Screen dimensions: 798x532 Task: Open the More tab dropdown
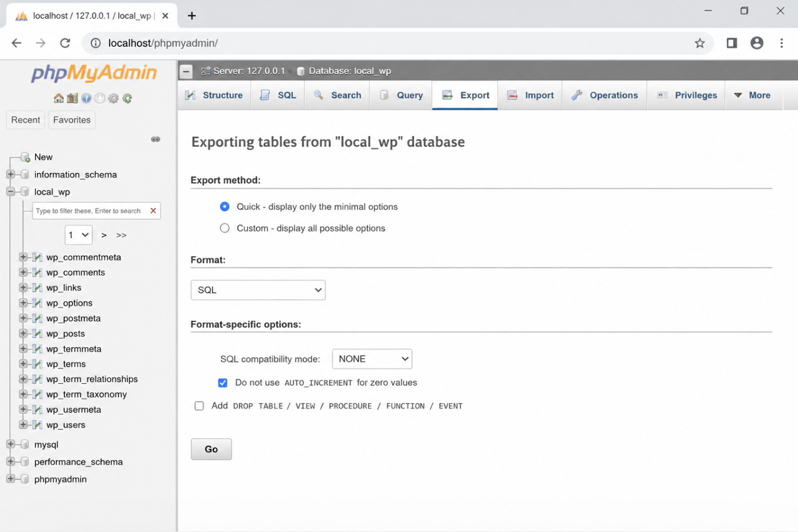click(753, 95)
